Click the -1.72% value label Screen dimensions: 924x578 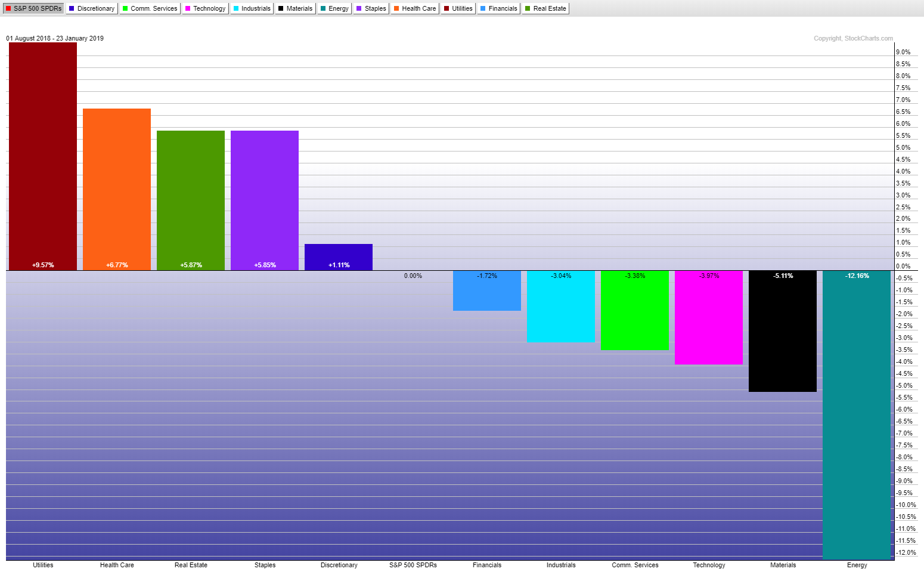(x=487, y=276)
